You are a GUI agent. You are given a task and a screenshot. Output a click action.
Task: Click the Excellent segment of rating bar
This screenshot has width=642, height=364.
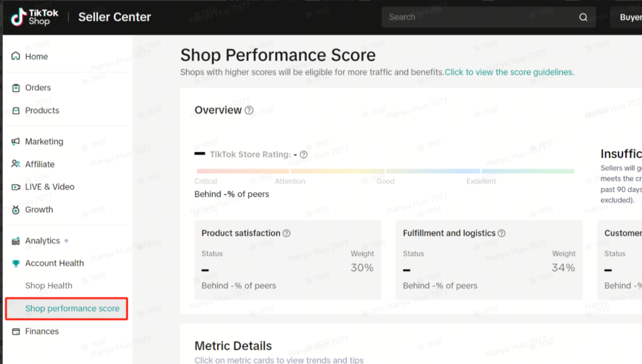[x=528, y=171]
